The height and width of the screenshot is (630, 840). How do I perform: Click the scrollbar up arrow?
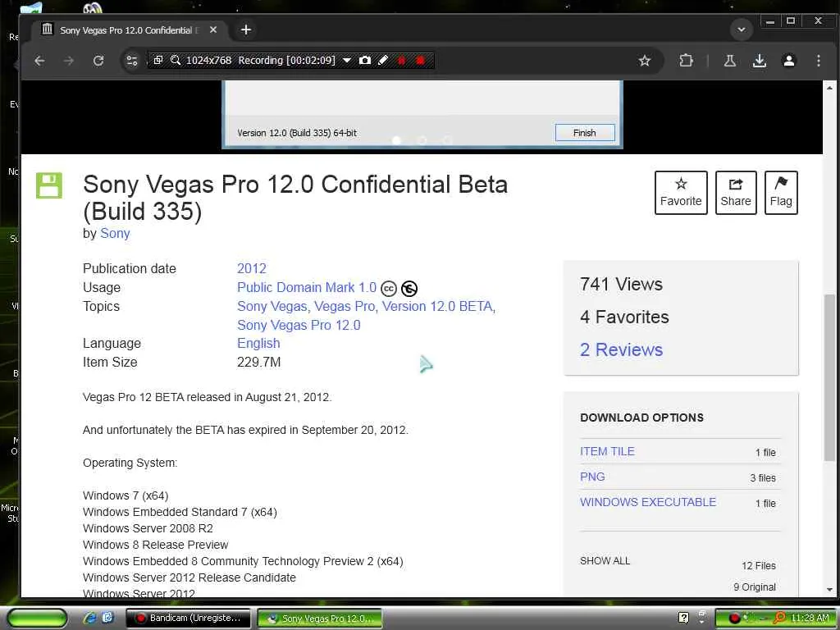point(829,87)
